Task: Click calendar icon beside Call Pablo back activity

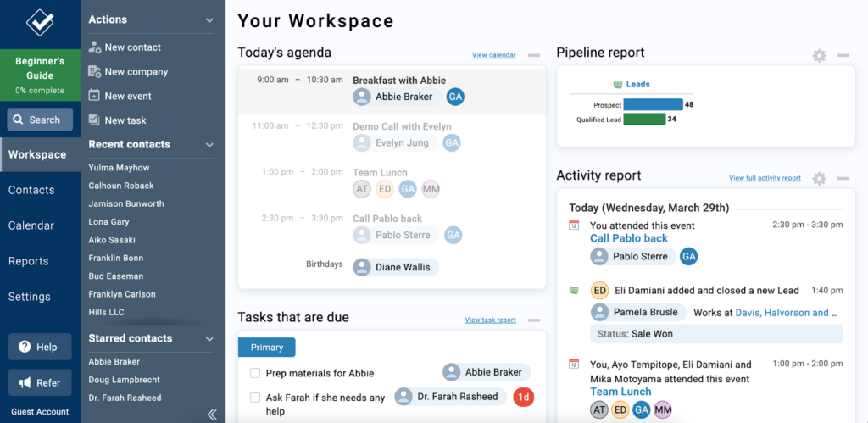Action: [574, 225]
